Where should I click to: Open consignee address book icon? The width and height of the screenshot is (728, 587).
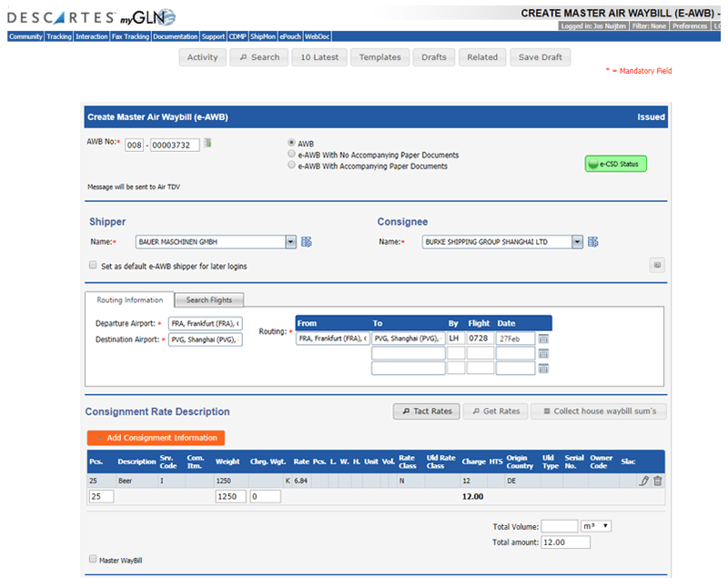pyautogui.click(x=593, y=242)
